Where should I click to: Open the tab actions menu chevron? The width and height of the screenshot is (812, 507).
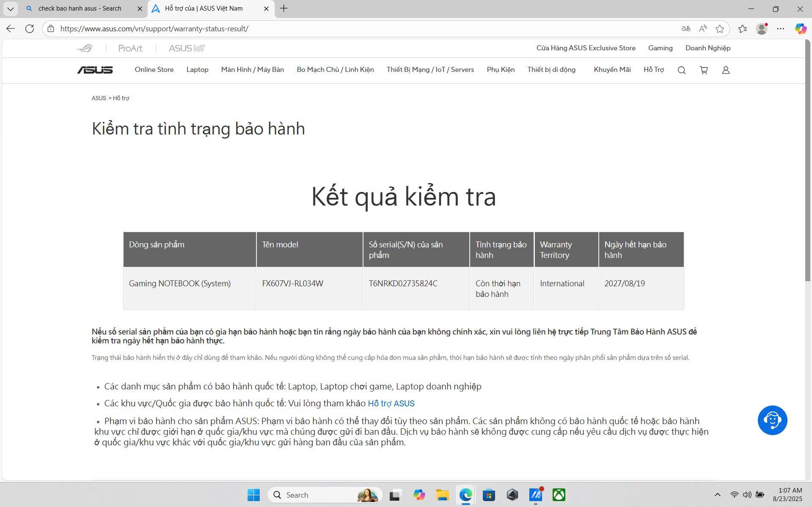[10, 8]
